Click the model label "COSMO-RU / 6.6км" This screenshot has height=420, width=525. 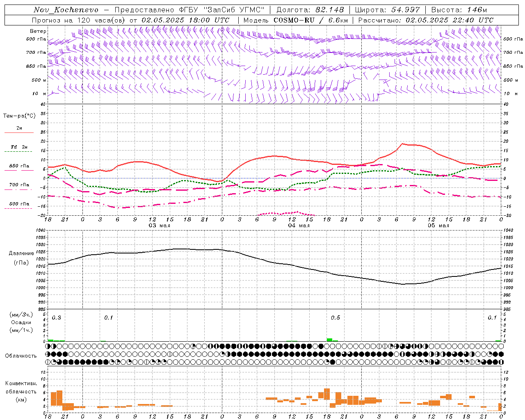[311, 20]
